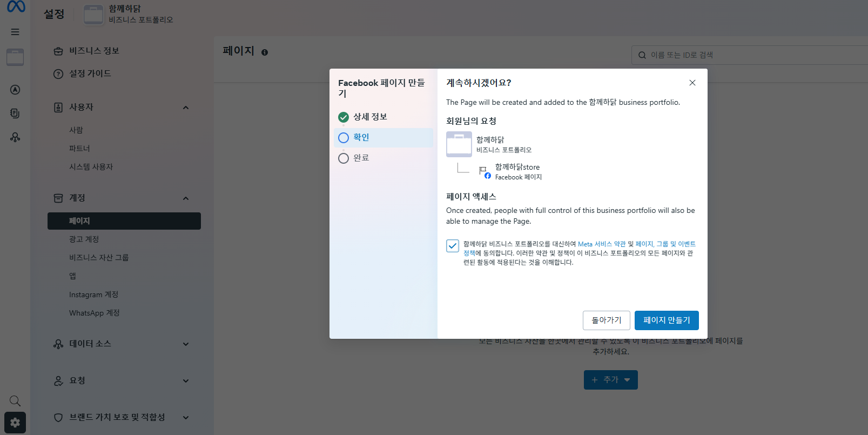The width and height of the screenshot is (868, 435).
Task: Click the 계정 section icon
Action: [x=58, y=198]
